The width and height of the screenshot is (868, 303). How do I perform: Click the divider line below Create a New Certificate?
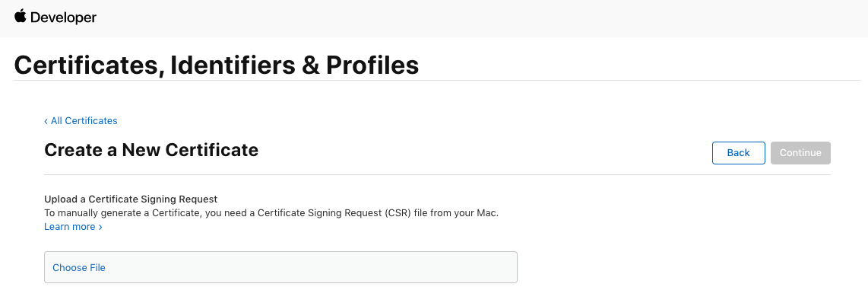[437, 175]
